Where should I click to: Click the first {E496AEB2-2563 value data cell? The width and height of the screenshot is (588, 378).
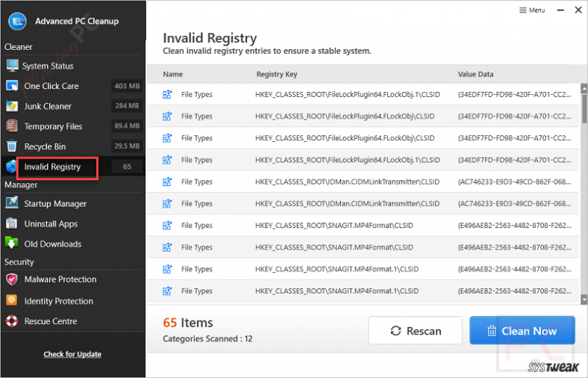[514, 226]
